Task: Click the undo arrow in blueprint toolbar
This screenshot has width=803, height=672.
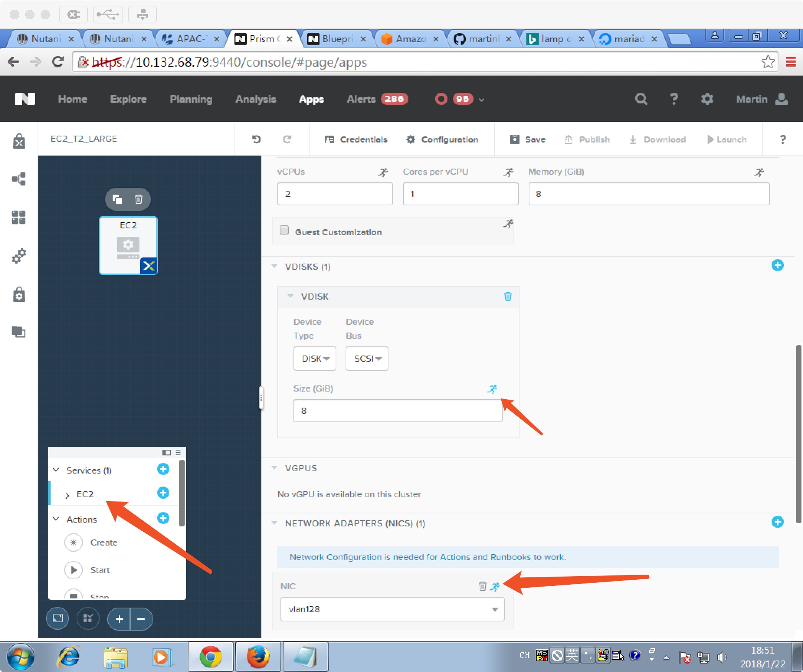Action: click(256, 139)
